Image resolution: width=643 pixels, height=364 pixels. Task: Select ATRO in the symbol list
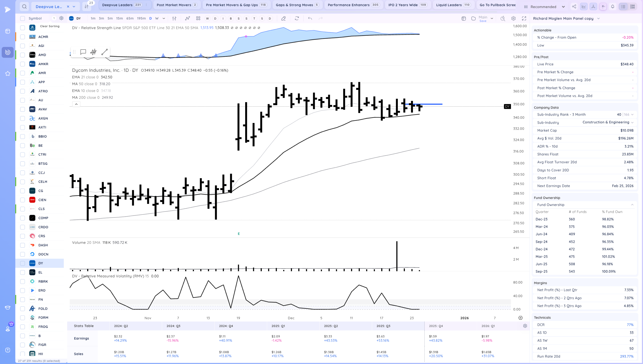coord(43,91)
